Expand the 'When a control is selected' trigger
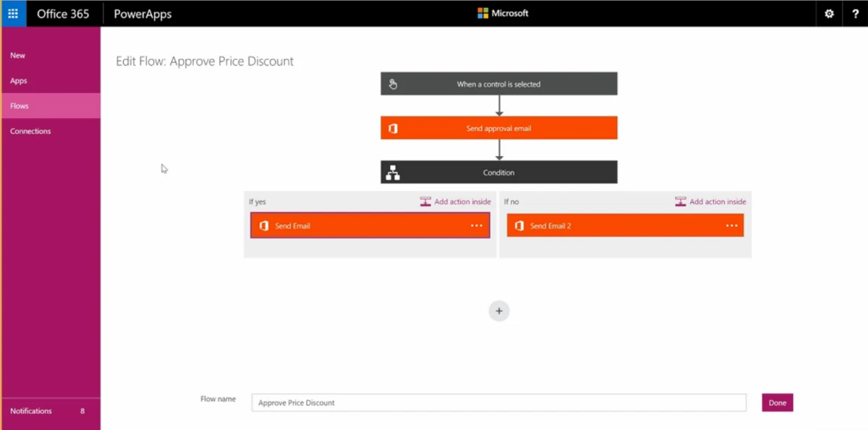This screenshot has width=868, height=430. (x=498, y=85)
